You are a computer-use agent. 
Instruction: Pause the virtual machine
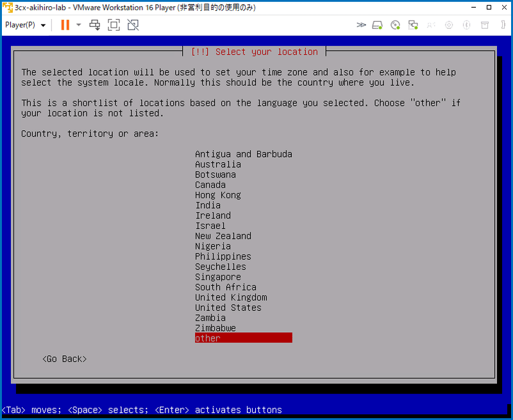pos(65,25)
